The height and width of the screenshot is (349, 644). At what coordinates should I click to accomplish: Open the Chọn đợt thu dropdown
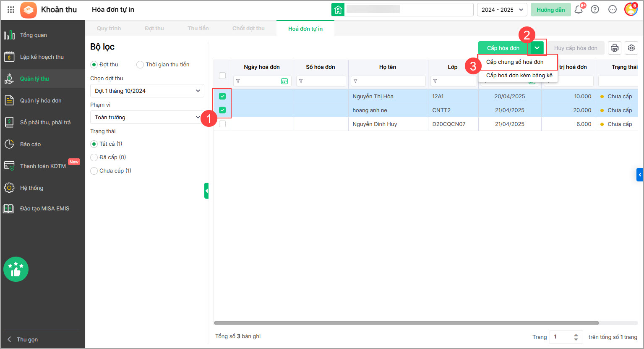[147, 91]
